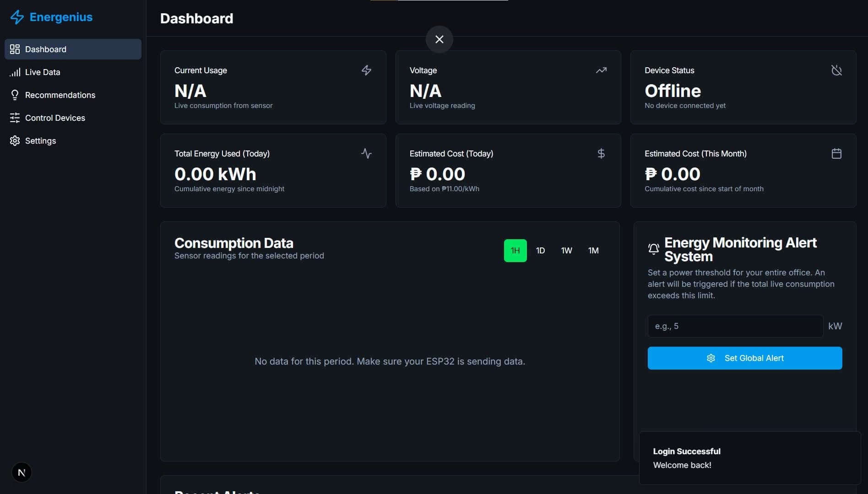Viewport: 868px width, 494px height.
Task: Click the bell icon in Alert System header
Action: click(654, 249)
